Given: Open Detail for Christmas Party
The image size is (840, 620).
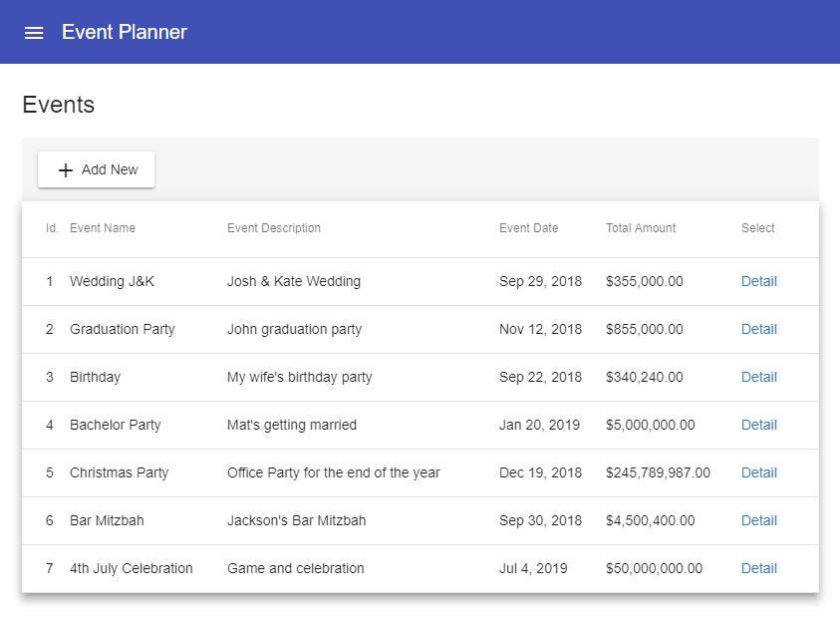Looking at the screenshot, I should pyautogui.click(x=758, y=472).
